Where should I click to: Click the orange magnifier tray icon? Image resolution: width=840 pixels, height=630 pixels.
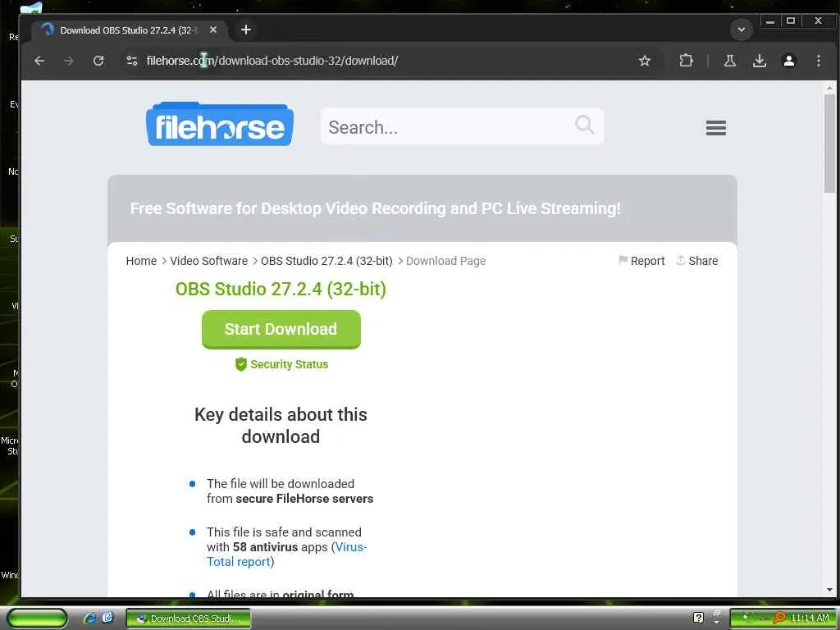[780, 618]
